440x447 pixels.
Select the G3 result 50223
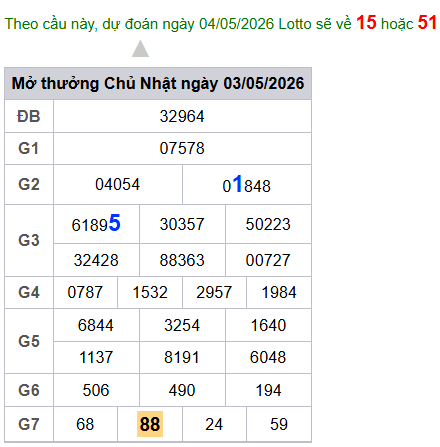(268, 224)
